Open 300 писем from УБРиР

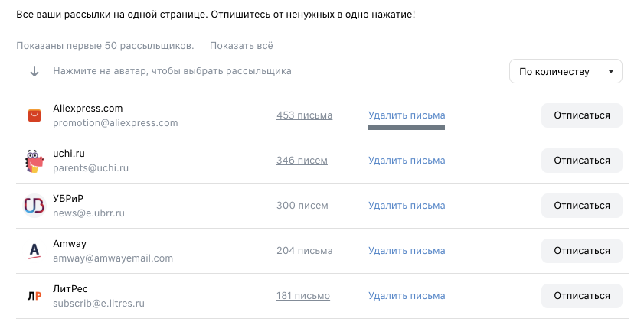click(x=302, y=206)
